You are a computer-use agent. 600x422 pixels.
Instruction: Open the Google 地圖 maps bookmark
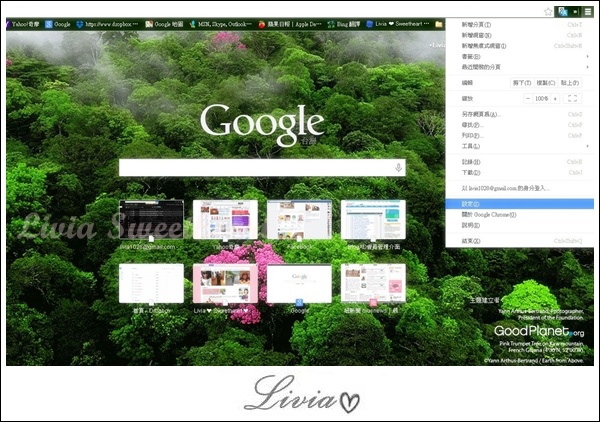pyautogui.click(x=164, y=24)
